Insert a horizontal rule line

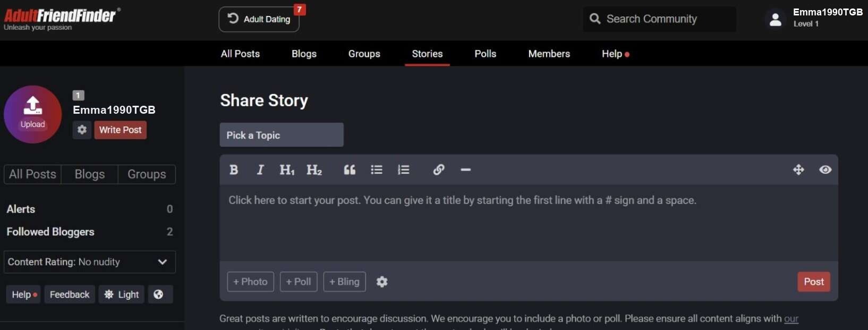pos(466,170)
